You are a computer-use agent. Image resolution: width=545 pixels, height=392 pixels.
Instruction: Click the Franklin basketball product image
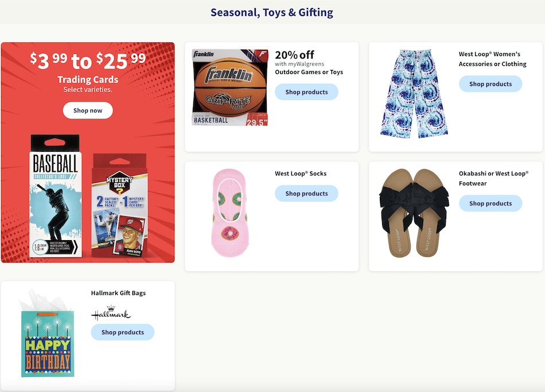(x=230, y=87)
